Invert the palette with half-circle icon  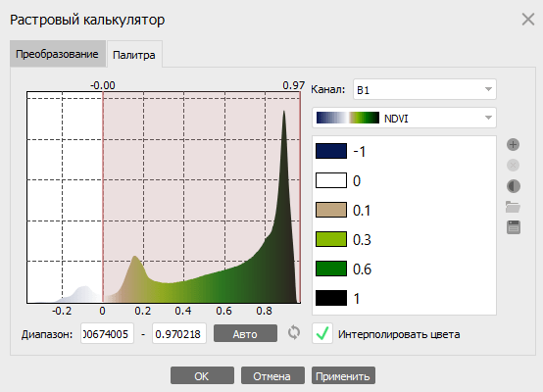tap(514, 186)
